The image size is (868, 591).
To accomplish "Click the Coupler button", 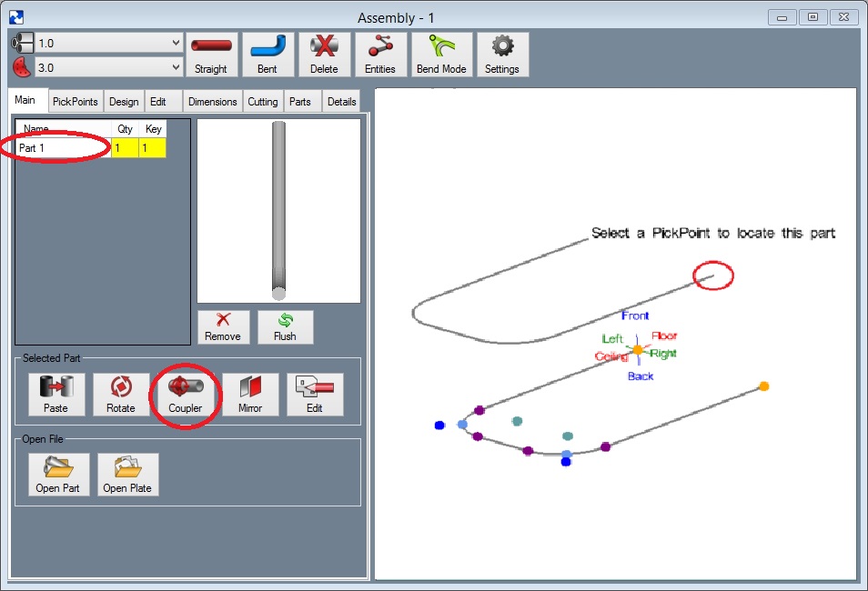I will [186, 395].
